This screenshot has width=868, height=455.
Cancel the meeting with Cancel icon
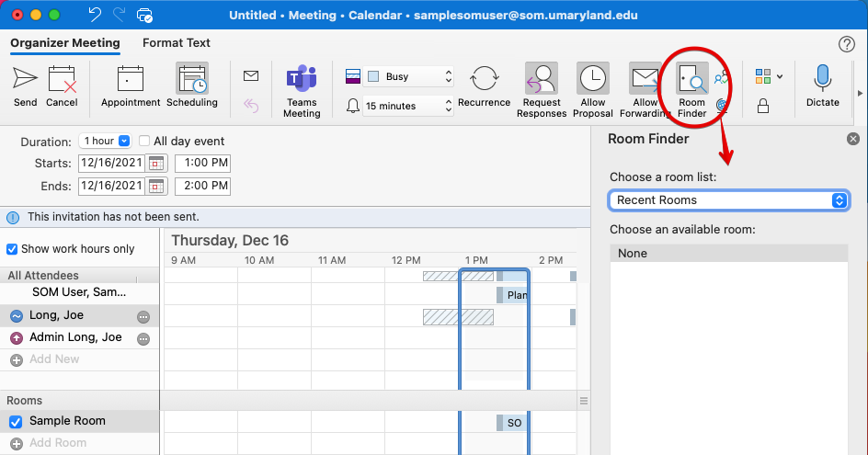pyautogui.click(x=62, y=85)
